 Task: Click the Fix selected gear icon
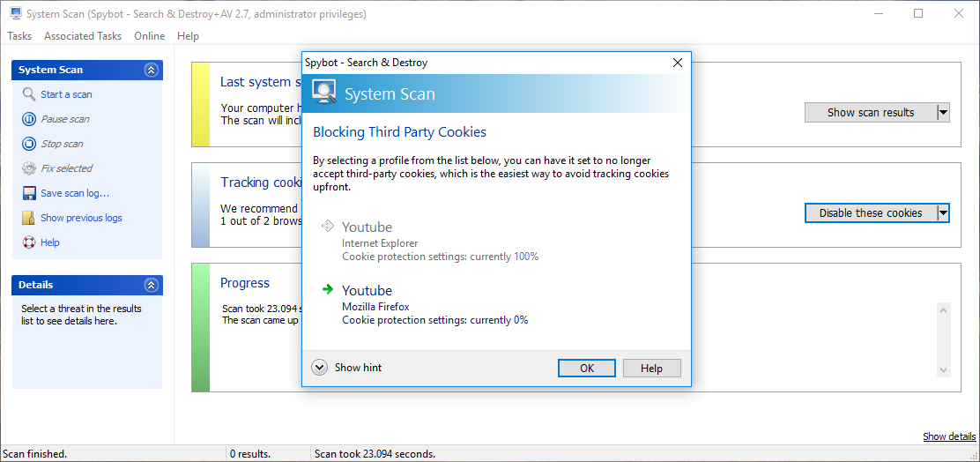pos(29,168)
